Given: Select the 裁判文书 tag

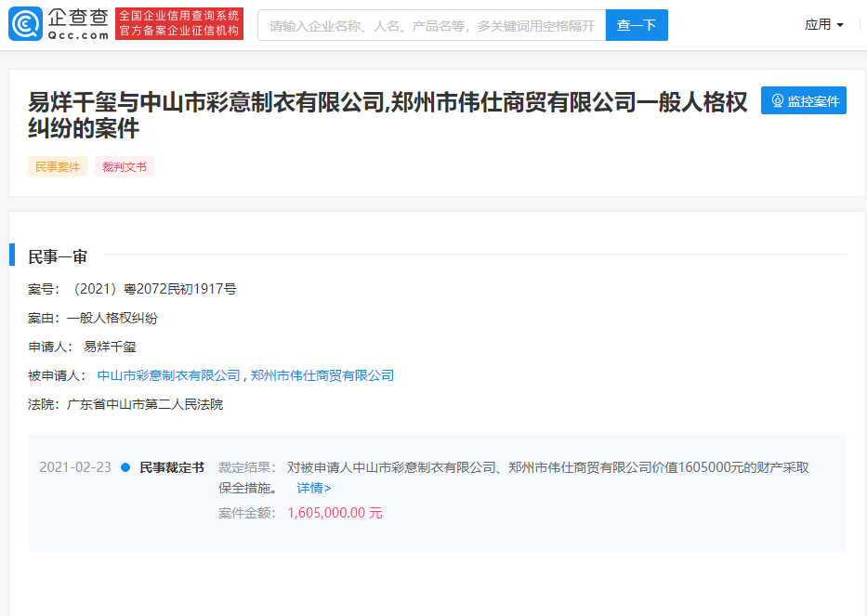Looking at the screenshot, I should point(125,167).
